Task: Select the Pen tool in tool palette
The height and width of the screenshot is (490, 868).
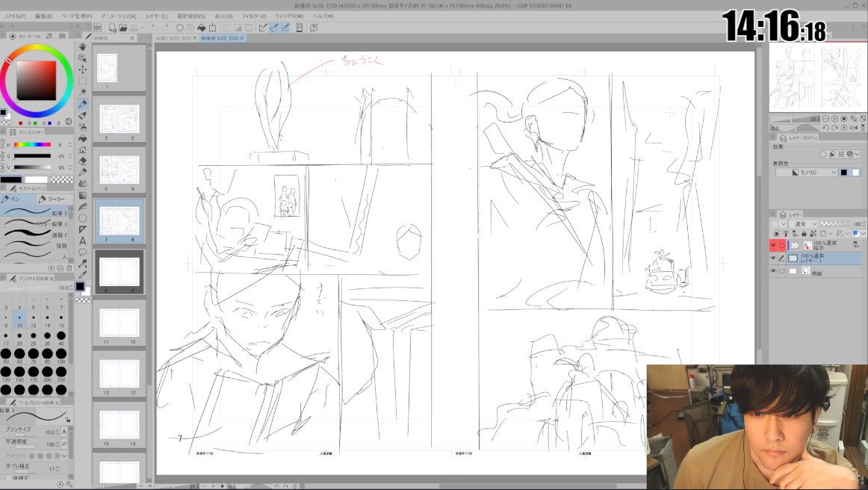Action: pyautogui.click(x=82, y=104)
